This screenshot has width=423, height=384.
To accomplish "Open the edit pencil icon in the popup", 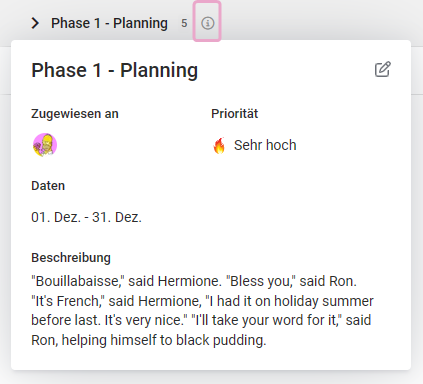I will 383,69.
